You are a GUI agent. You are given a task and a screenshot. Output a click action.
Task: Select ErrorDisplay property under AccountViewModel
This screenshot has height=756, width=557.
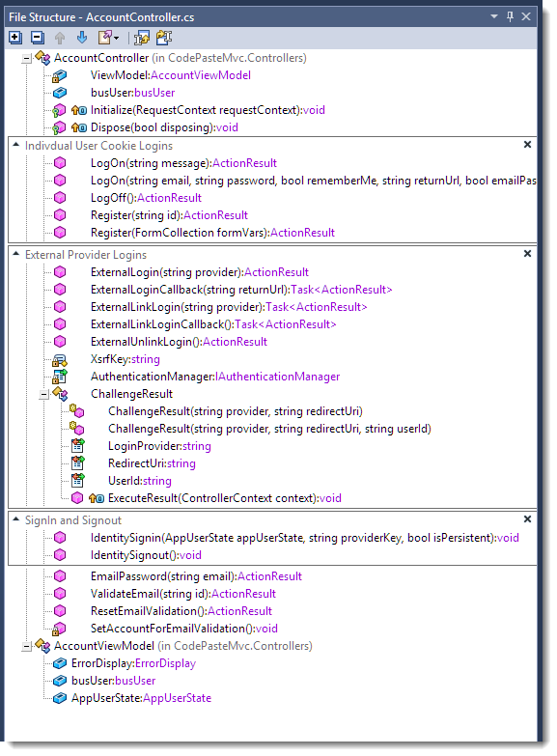pyautogui.click(x=133, y=663)
